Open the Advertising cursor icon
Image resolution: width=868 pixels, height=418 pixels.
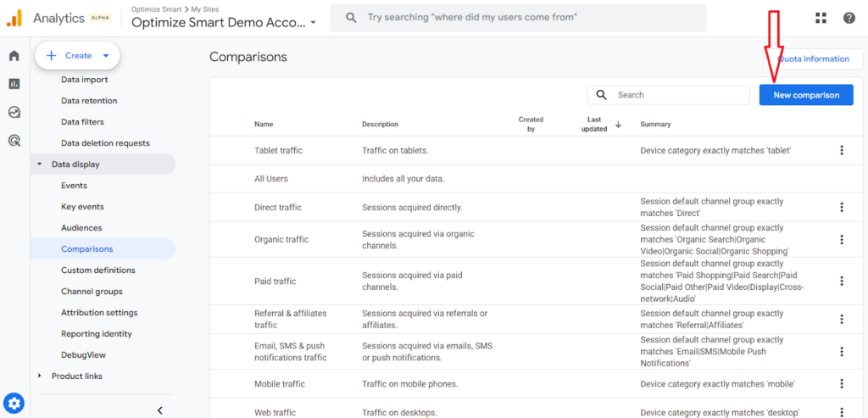coord(14,141)
